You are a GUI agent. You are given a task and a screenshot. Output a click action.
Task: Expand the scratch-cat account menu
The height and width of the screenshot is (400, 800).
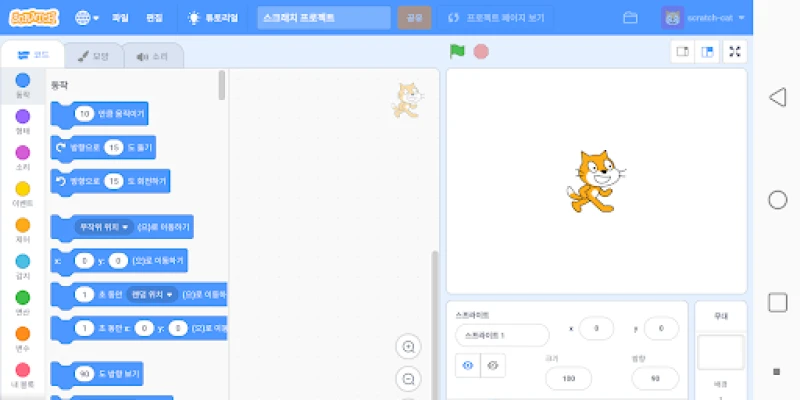tap(703, 18)
